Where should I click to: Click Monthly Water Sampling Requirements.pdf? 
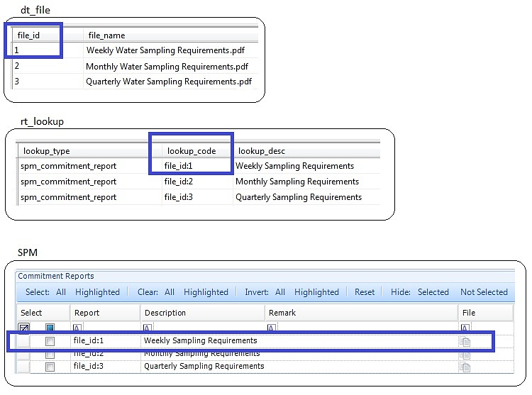[167, 67]
